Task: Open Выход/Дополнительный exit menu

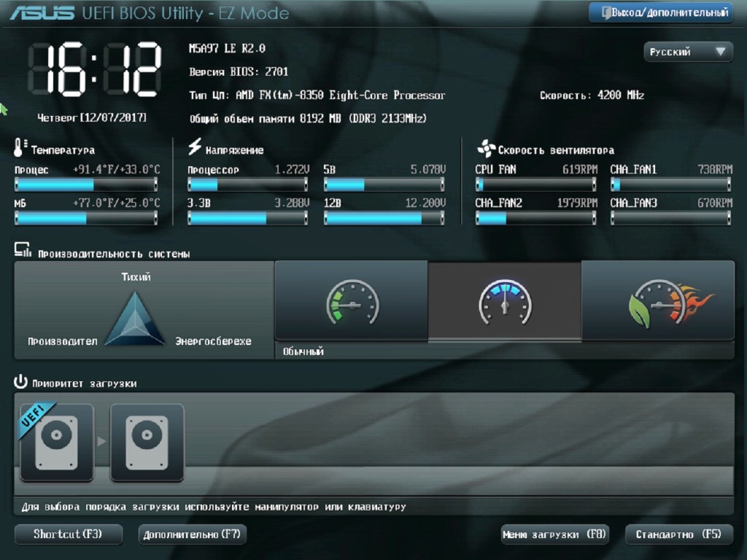Action: 661,12
